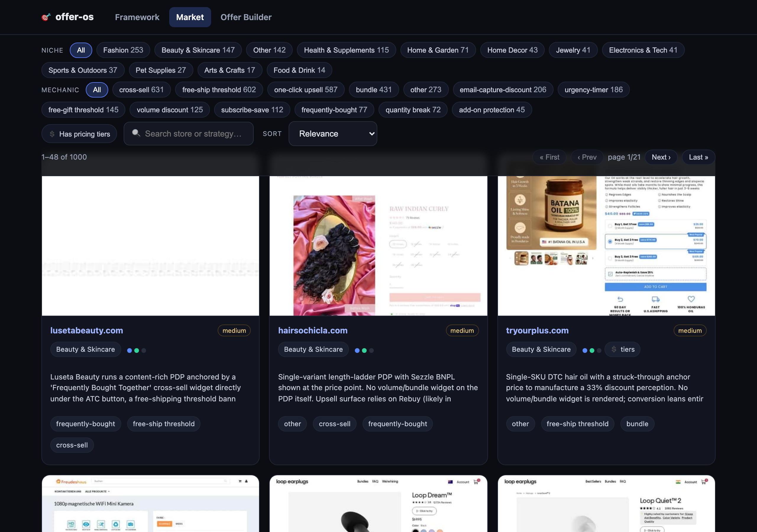Screen dimensions: 757x532
Task: Click the '1–48 of 1000' results count
Action: [x=64, y=157]
